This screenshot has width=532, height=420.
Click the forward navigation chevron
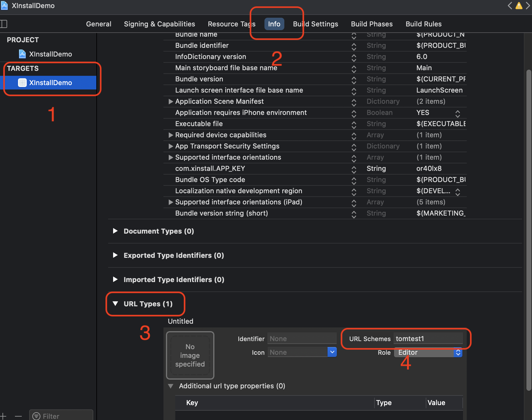(528, 6)
